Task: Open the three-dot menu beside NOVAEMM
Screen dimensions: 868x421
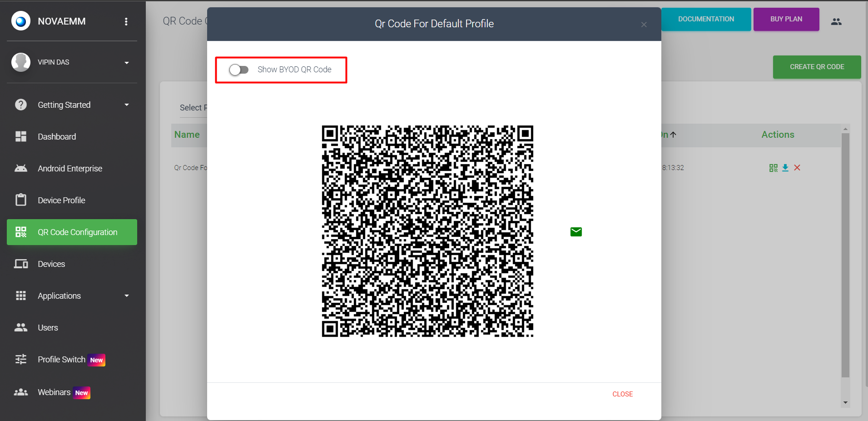Action: pyautogui.click(x=126, y=21)
